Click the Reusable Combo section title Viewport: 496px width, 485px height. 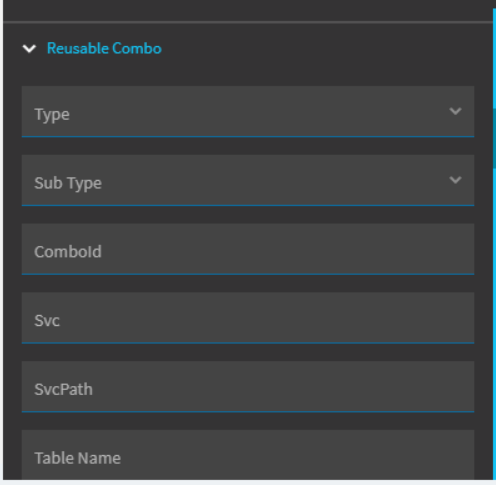(104, 49)
